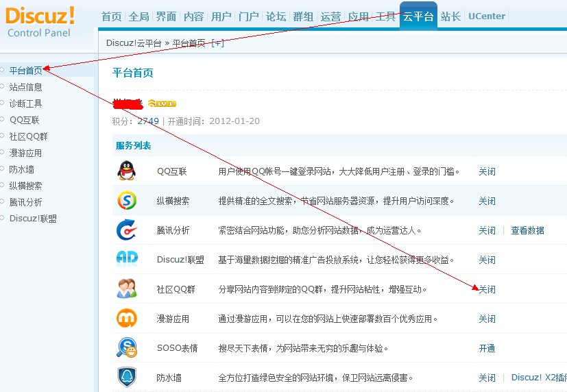Open the 群组 top menu
The image size is (567, 392).
tap(304, 16)
